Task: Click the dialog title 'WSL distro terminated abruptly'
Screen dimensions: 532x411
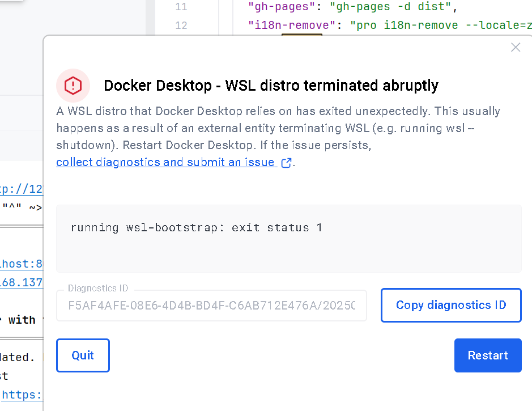Action: (x=331, y=86)
